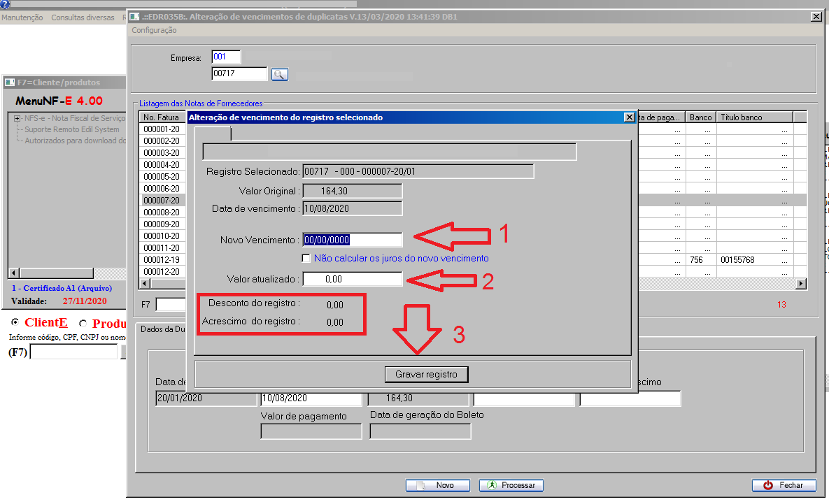Open the Manutenção menu

pos(22,17)
